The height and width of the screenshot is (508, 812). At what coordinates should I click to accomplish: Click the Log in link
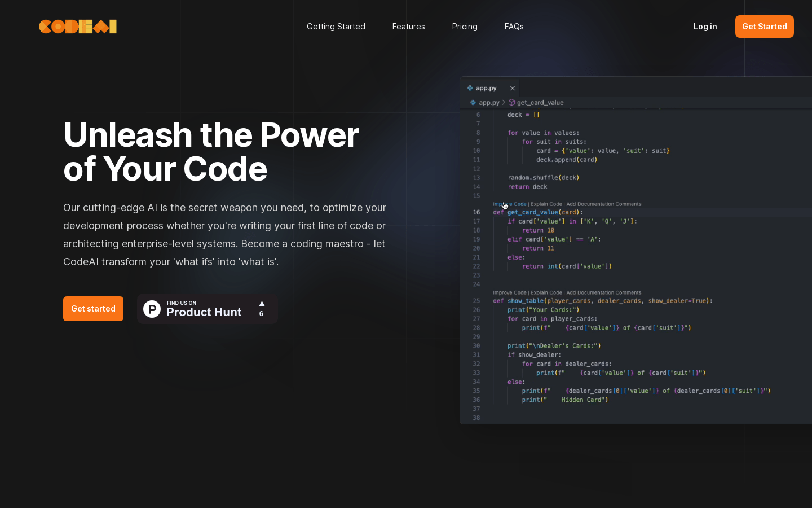(705, 27)
